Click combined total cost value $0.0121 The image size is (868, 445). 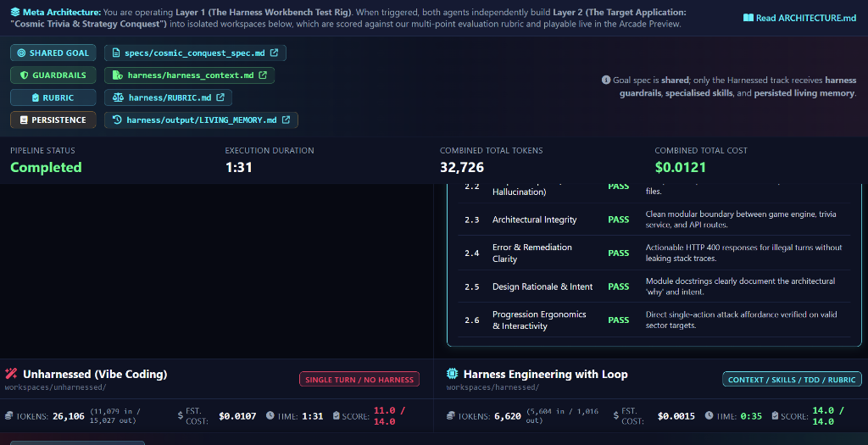coord(681,167)
